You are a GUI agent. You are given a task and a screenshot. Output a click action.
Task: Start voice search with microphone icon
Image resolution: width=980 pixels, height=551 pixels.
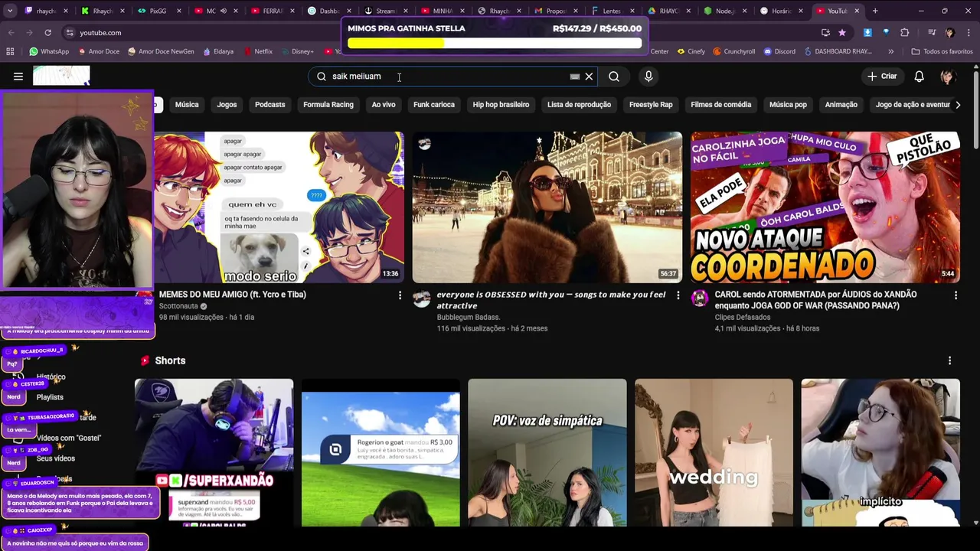point(648,77)
